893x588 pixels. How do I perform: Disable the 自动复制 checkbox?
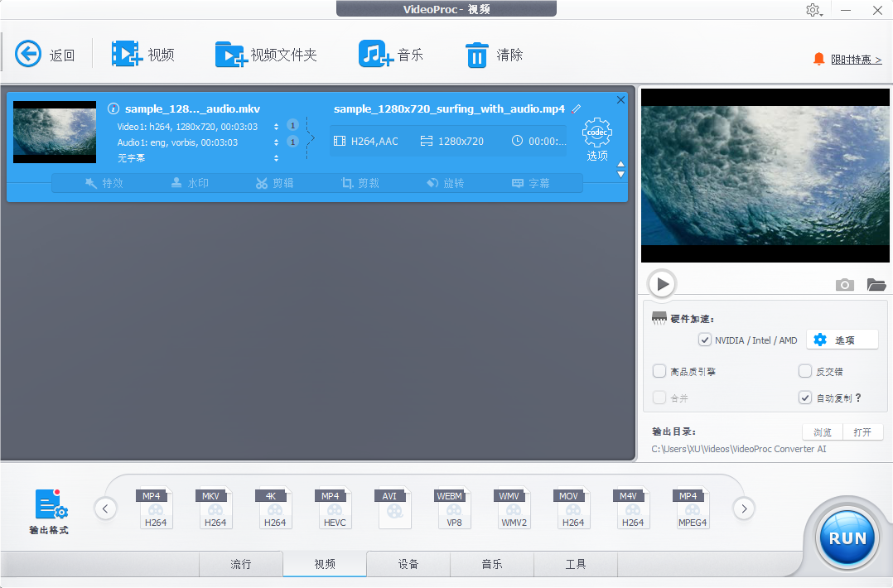pyautogui.click(x=804, y=397)
